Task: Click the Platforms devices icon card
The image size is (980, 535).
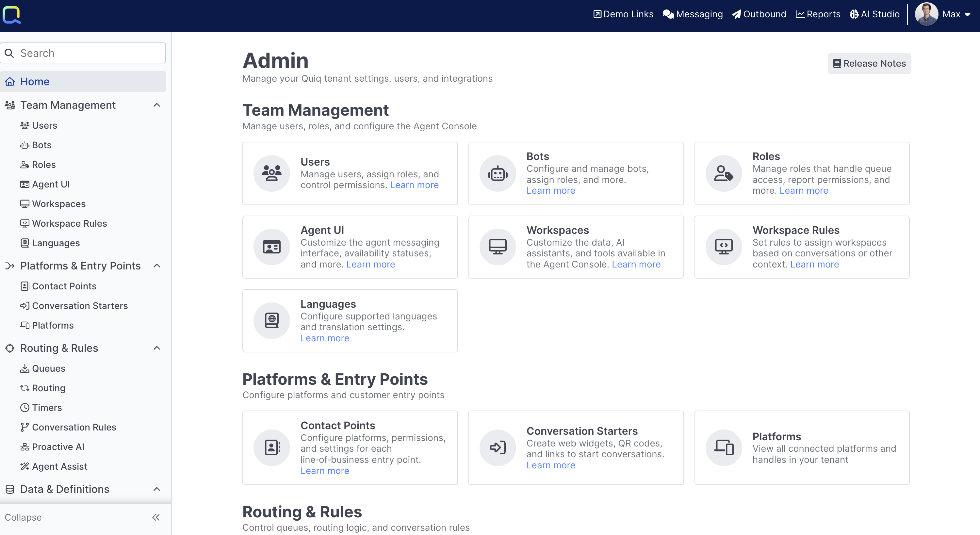Action: pos(724,447)
